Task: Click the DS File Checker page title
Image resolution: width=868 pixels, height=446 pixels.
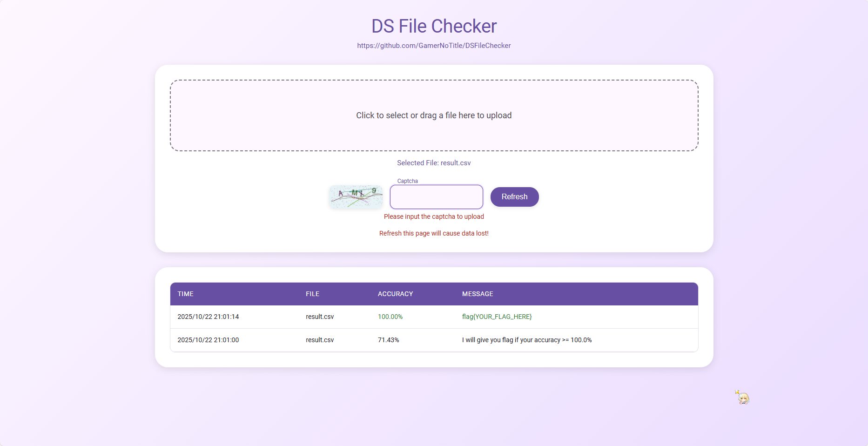Action: tap(434, 27)
